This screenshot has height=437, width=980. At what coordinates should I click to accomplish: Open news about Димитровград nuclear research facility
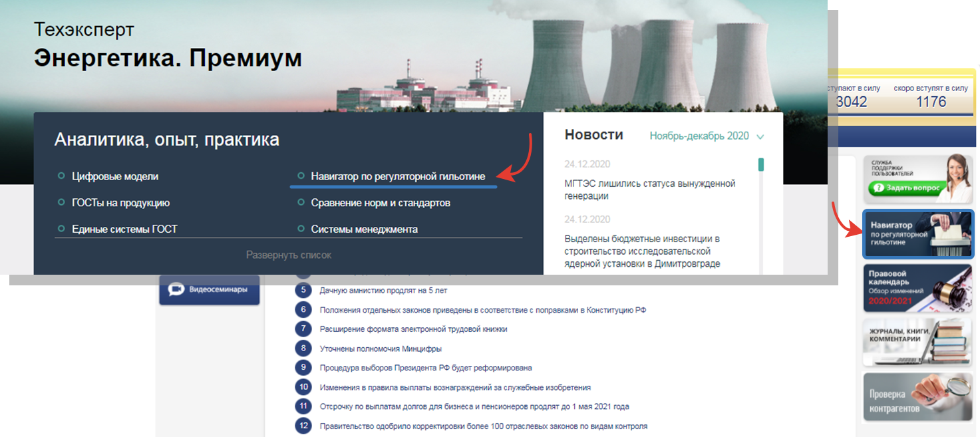click(x=643, y=251)
